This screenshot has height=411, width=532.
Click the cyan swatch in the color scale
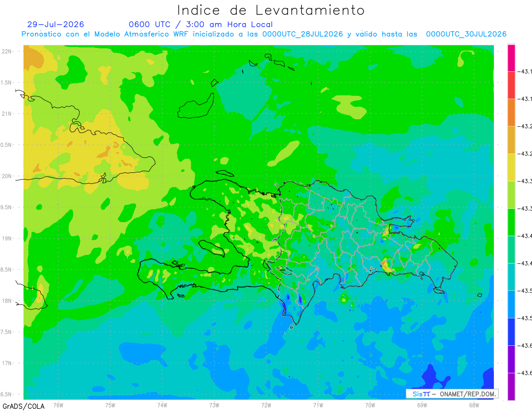click(511, 277)
